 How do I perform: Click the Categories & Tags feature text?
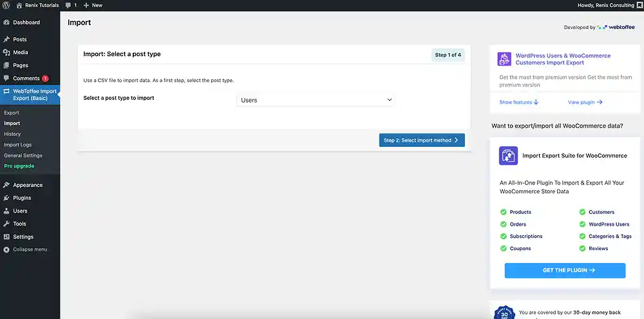click(x=610, y=237)
